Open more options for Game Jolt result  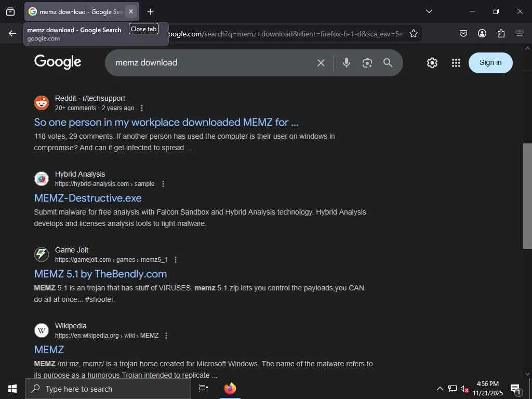point(176,260)
